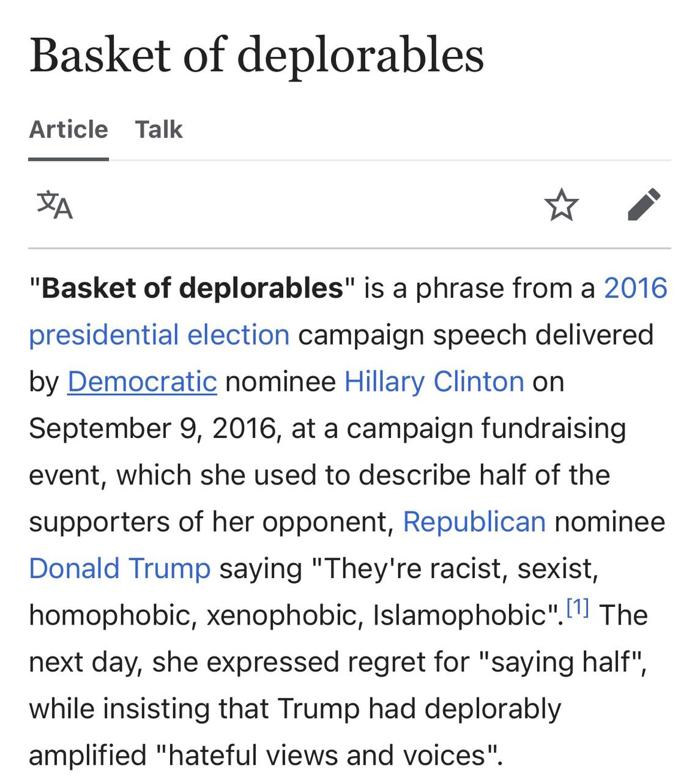Click the quoted phrase "saying half"

pos(561,662)
